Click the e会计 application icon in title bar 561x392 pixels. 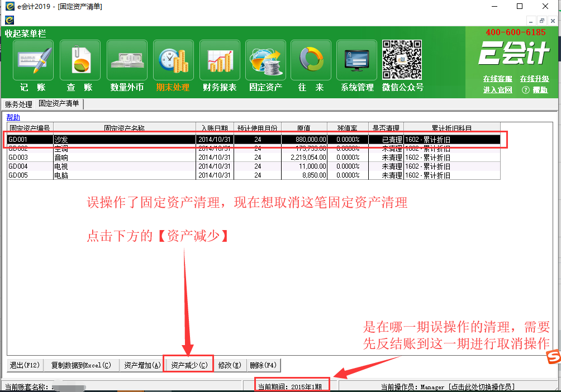[9, 6]
